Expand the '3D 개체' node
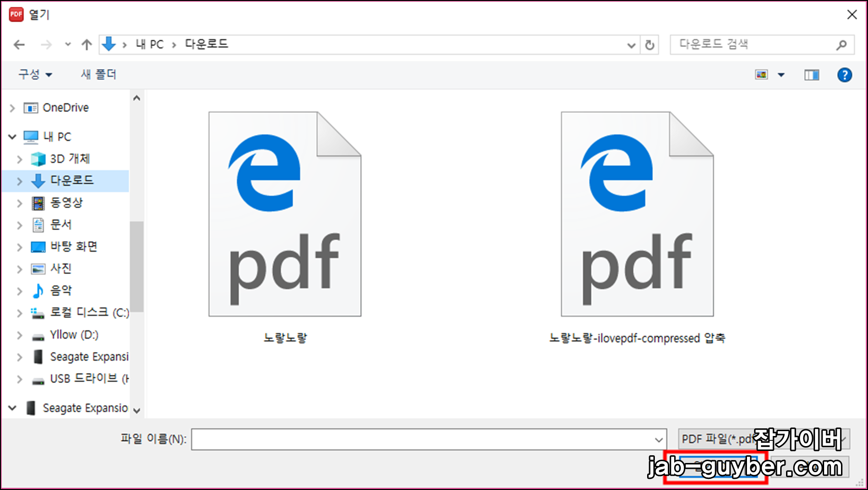This screenshot has height=490, width=868. [x=20, y=159]
